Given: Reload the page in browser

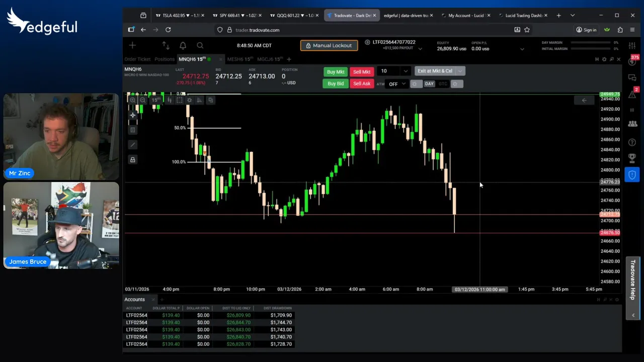Looking at the screenshot, I should coord(168,30).
